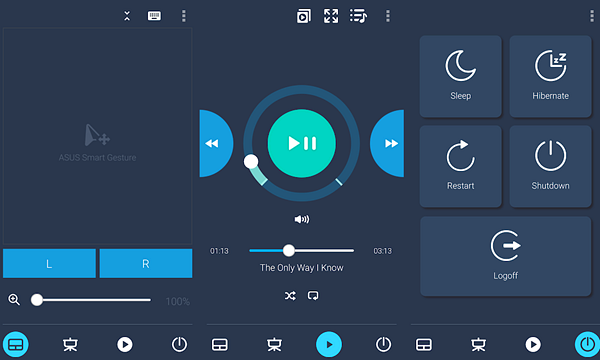
Task: Skip ahead with the fast-forward button
Action: 387,143
